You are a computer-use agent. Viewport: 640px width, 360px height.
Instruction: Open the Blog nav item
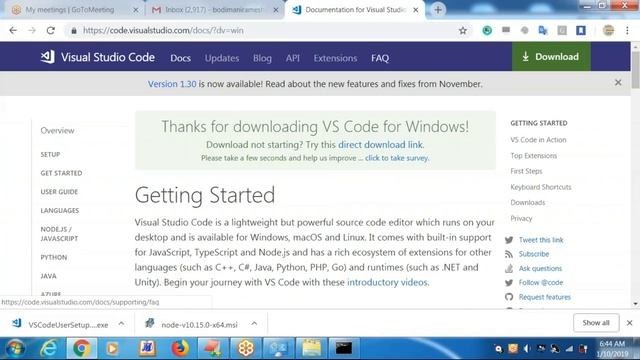point(262,58)
